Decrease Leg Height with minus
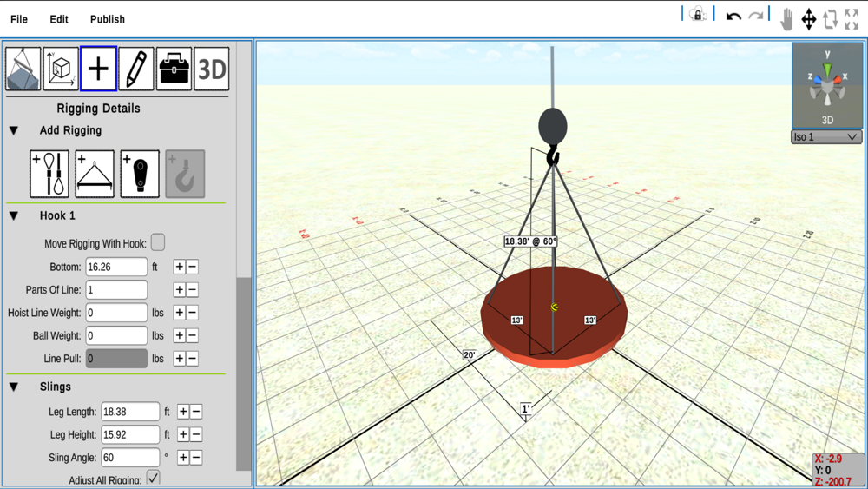The image size is (868, 489). [x=196, y=435]
